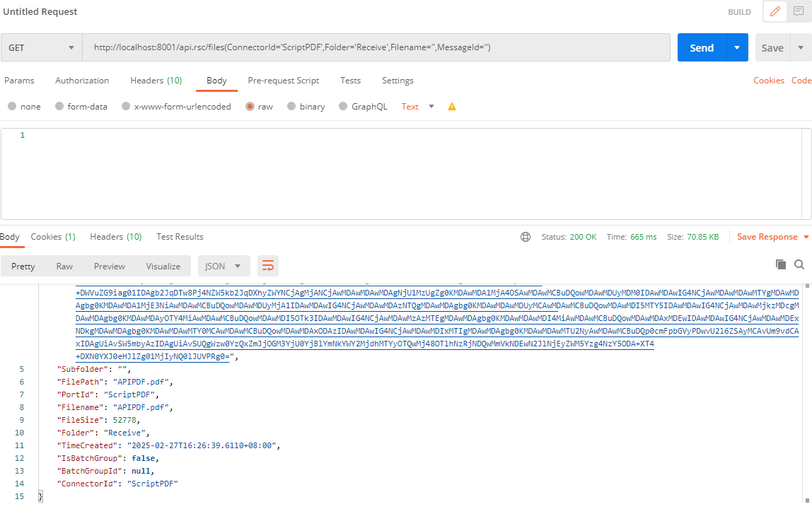Open the Authorization tab
Image resolution: width=812 pixels, height=509 pixels.
(82, 81)
